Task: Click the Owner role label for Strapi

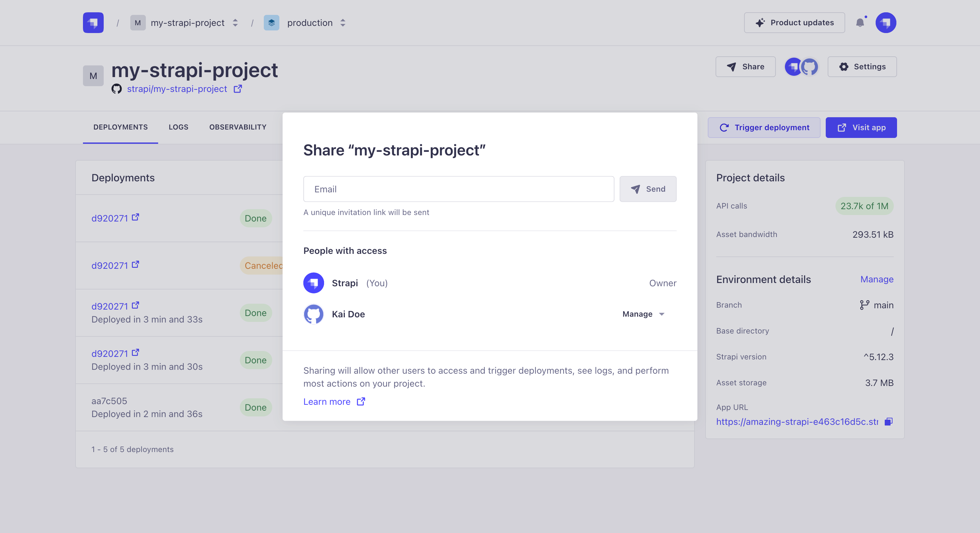Action: point(663,283)
